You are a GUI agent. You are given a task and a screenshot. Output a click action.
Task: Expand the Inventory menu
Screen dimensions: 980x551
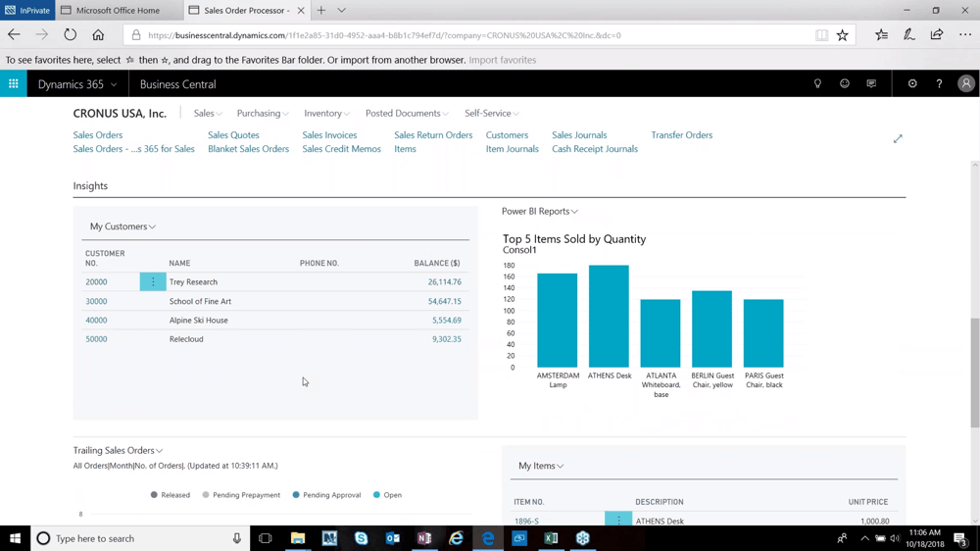click(327, 113)
